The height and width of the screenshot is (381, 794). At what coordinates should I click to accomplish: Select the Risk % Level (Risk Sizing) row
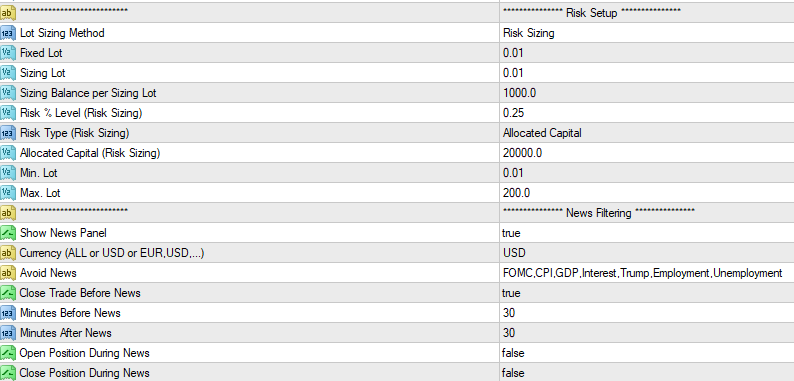397,113
